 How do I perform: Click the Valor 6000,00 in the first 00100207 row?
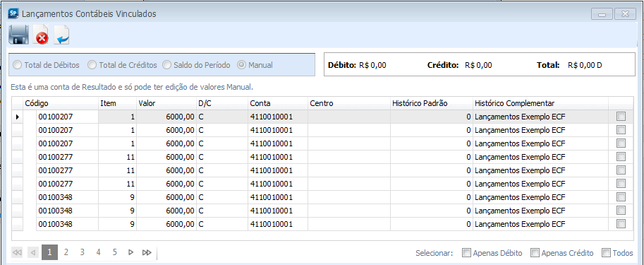click(166, 117)
